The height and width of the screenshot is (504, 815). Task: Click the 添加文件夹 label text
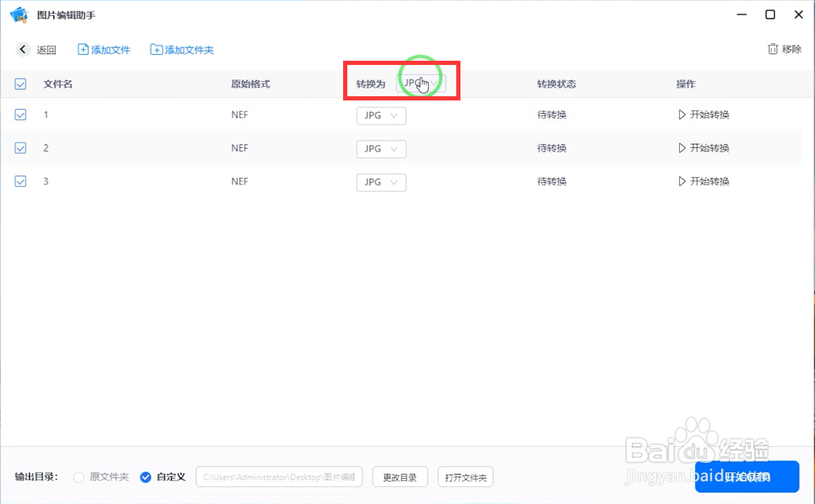(190, 50)
